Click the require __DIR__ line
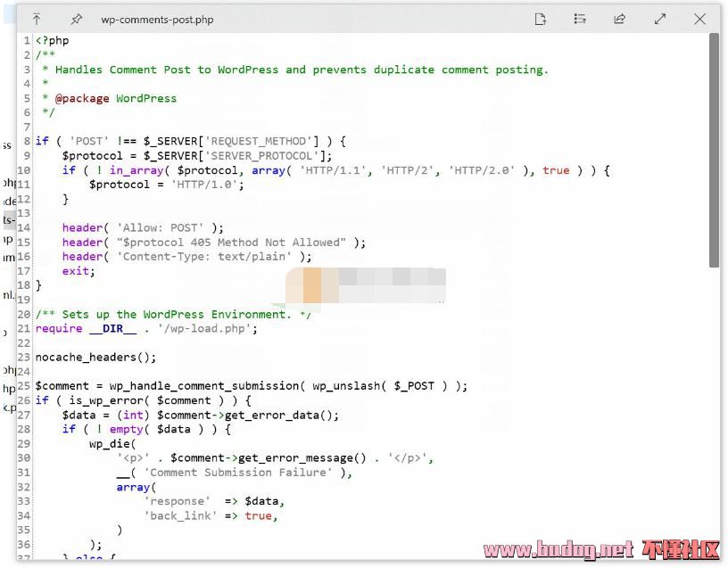Viewport: 728px width, 568px height. pyautogui.click(x=146, y=328)
